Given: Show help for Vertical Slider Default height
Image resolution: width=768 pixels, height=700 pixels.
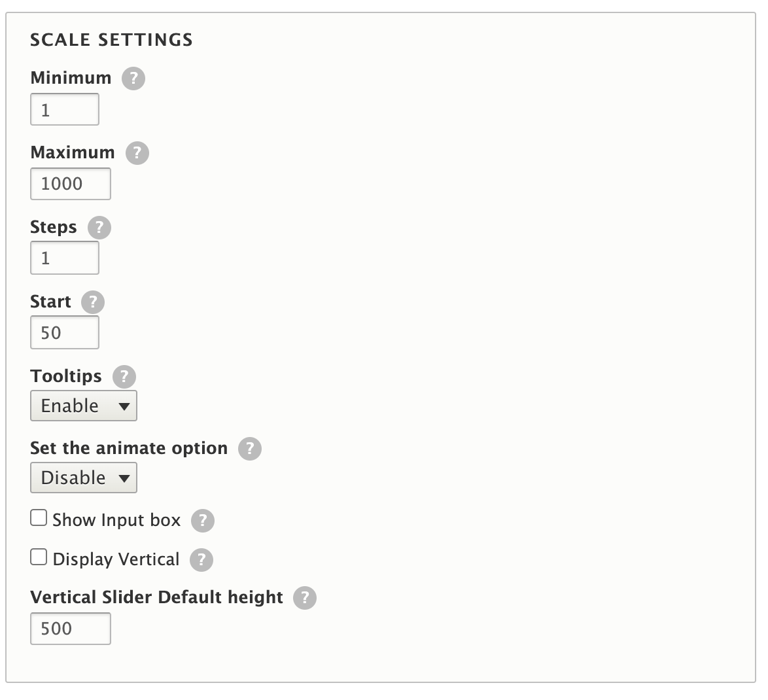Looking at the screenshot, I should point(305,598).
